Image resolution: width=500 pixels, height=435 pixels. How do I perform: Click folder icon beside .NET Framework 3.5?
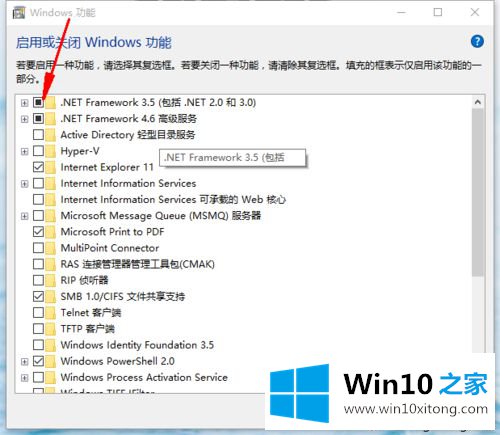[50, 102]
